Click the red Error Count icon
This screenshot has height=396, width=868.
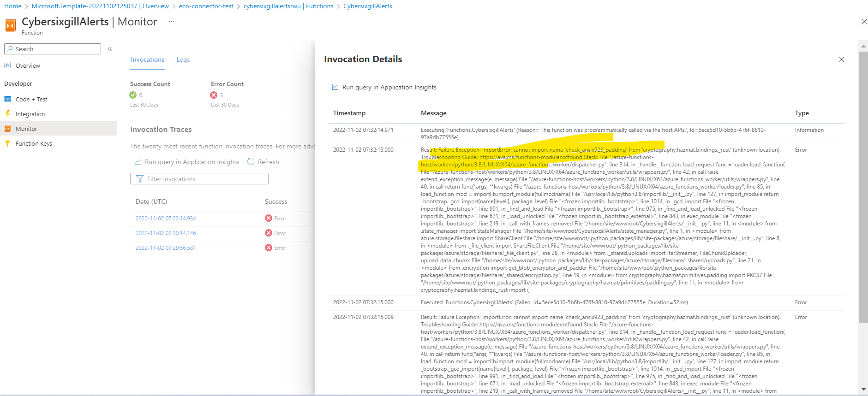[214, 95]
